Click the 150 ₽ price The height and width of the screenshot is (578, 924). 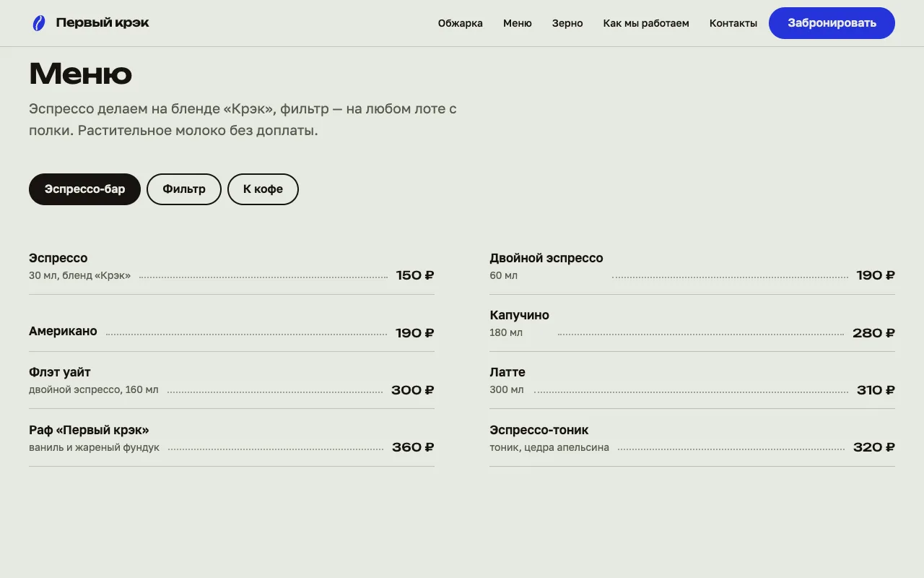[415, 275]
